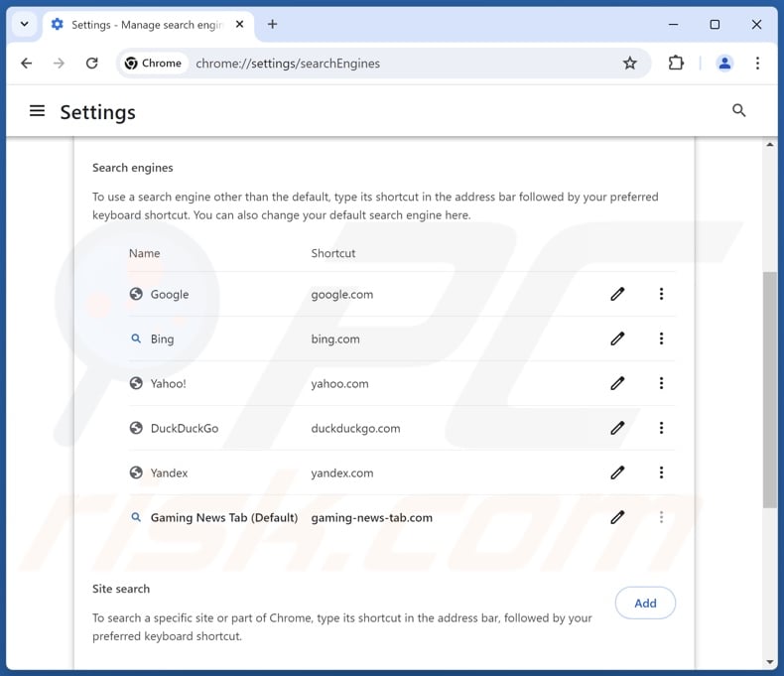Click the Add site search button

(645, 603)
